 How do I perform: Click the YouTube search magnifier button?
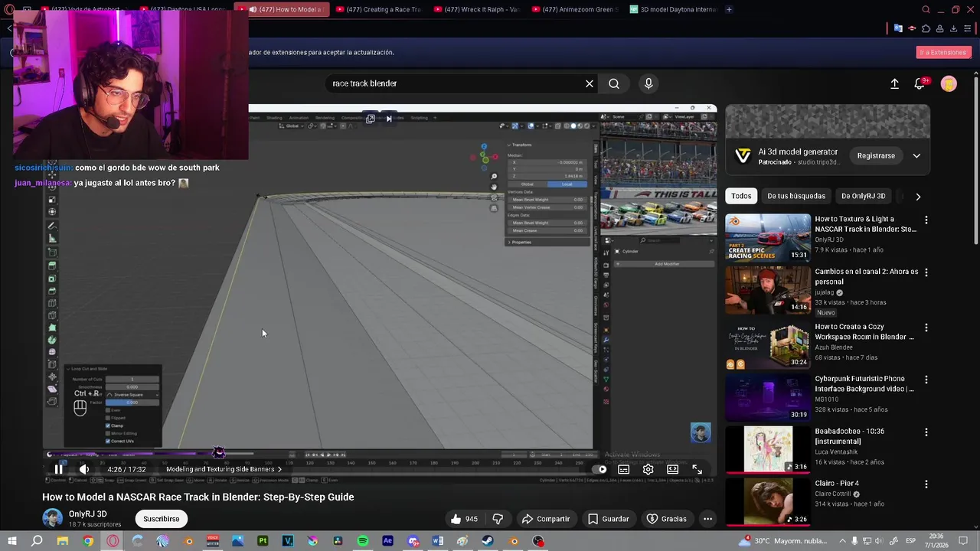pos(614,83)
